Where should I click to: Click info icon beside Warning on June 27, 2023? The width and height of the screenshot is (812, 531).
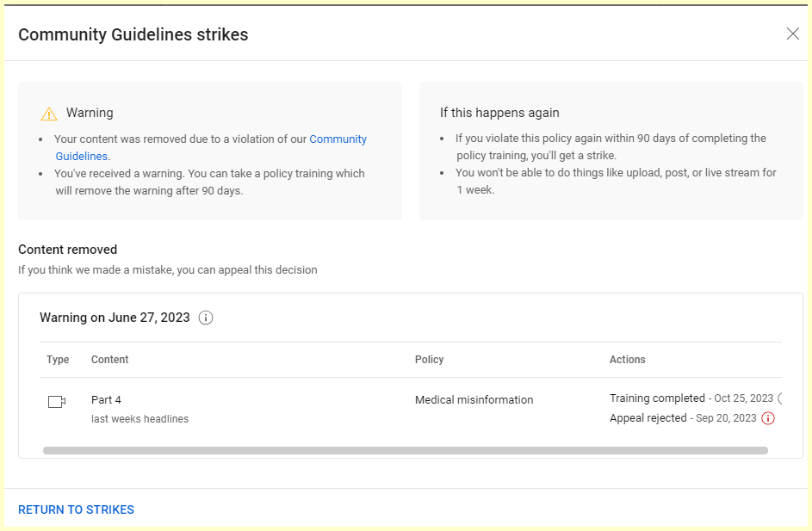(x=206, y=318)
